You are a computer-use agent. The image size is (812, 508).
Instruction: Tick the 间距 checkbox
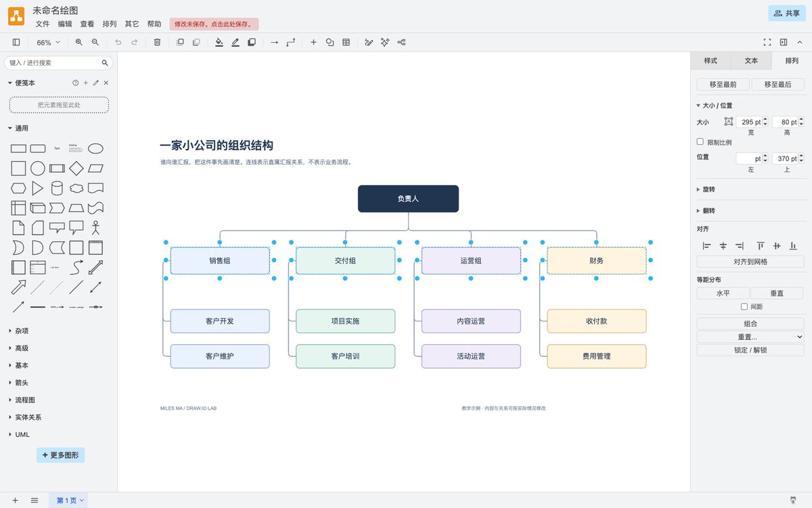(x=745, y=306)
